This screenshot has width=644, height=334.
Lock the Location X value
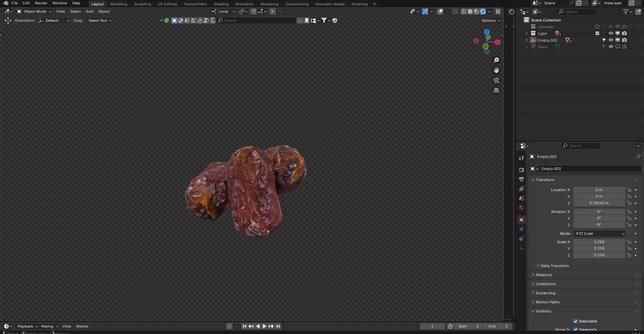click(629, 190)
